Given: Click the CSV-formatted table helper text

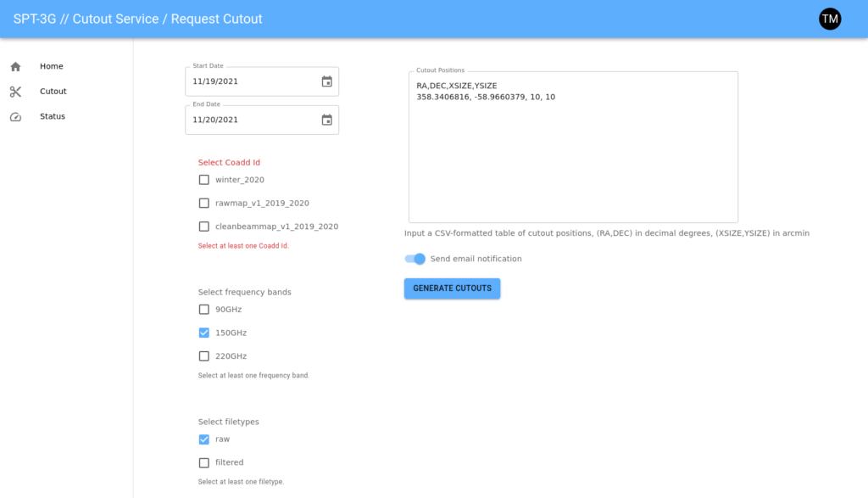Looking at the screenshot, I should click(607, 233).
